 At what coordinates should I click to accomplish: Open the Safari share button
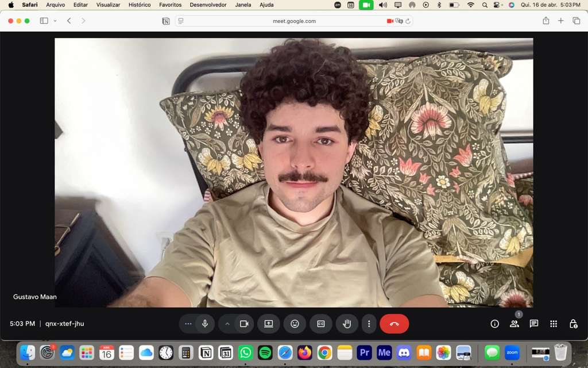pos(546,21)
